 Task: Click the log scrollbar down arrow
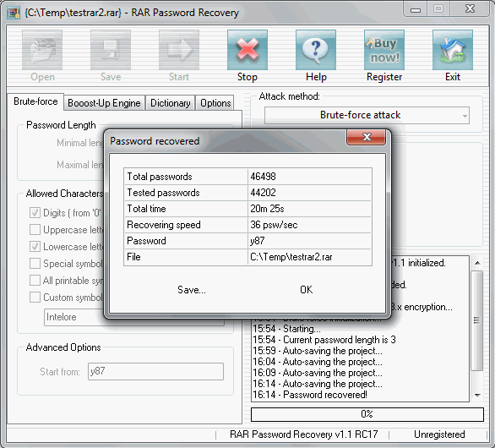[477, 395]
